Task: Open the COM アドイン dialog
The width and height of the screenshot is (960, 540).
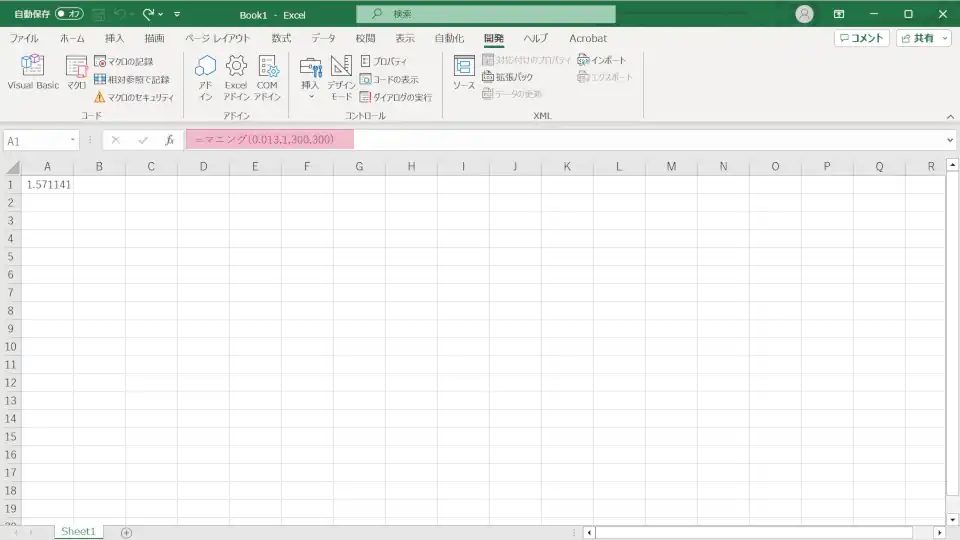Action: [267, 77]
